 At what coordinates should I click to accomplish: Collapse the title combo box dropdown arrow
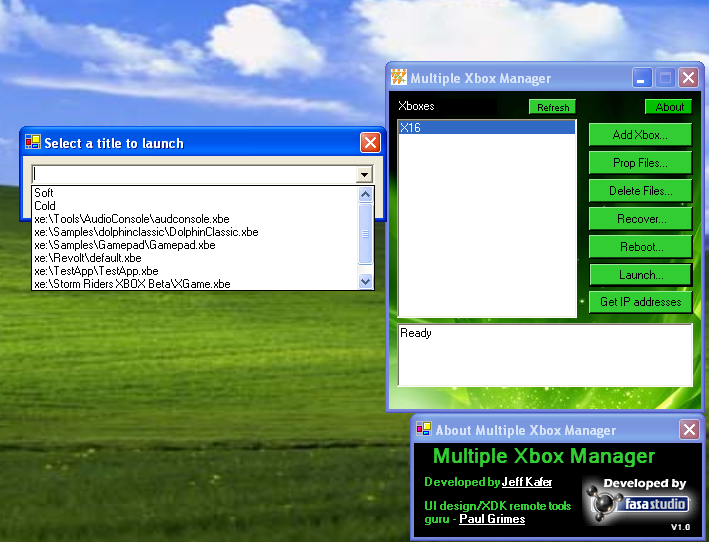(364, 174)
